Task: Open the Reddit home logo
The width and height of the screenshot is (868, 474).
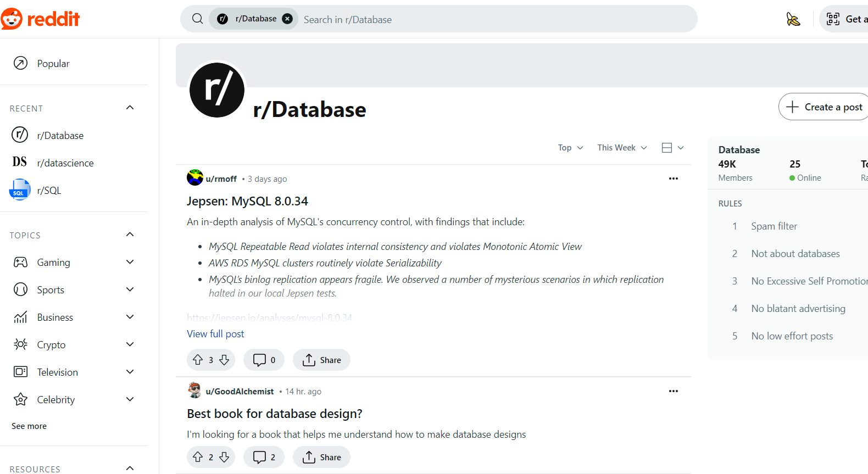Action: coord(40,19)
